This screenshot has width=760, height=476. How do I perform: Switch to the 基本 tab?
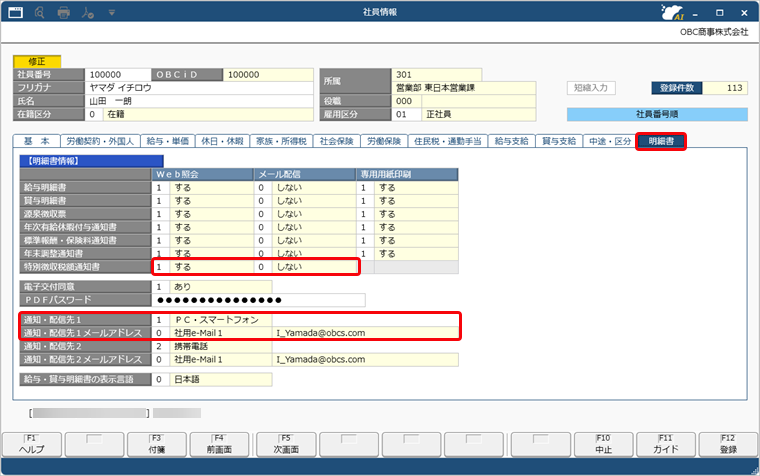(36, 142)
